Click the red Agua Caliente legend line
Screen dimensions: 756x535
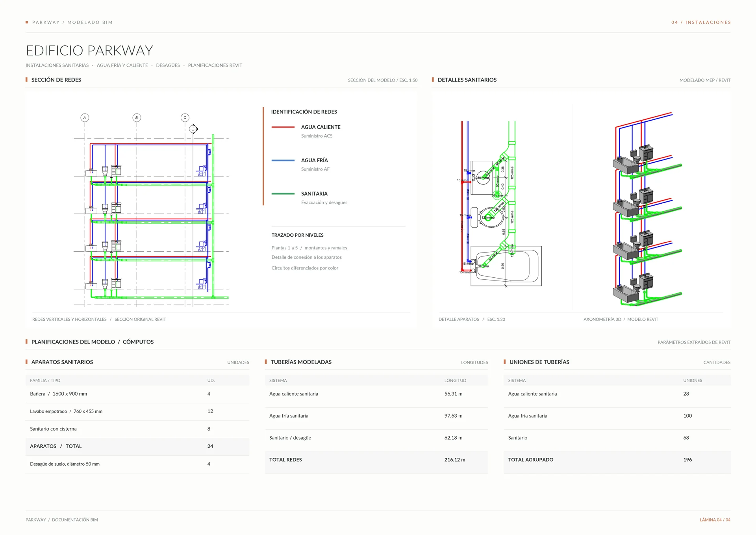tap(283, 127)
